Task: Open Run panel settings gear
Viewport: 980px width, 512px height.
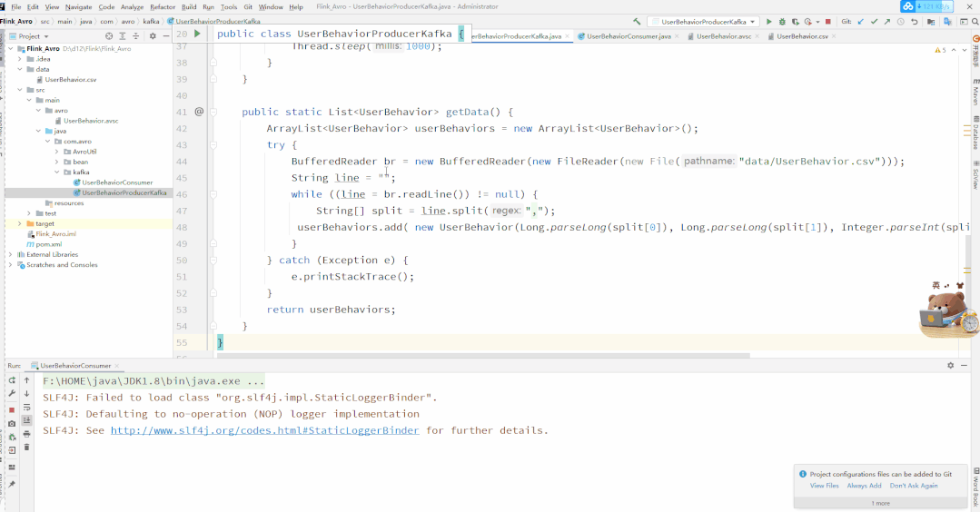Action: point(951,365)
